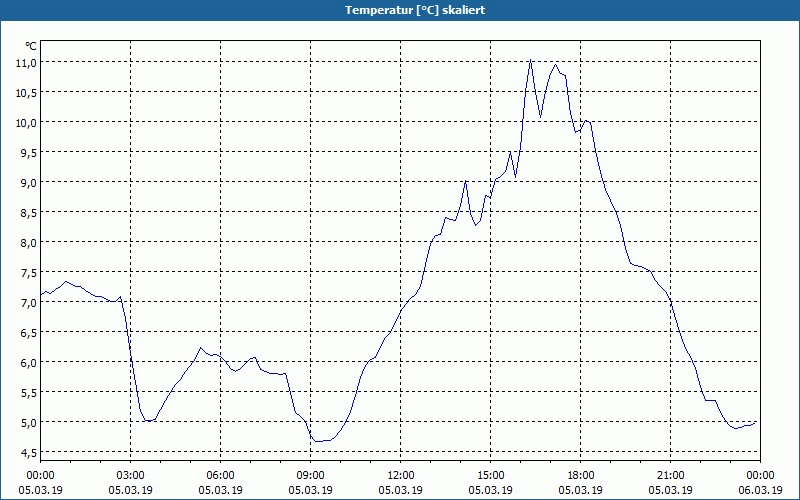Select the 10,0 y-axis label
The width and height of the screenshot is (800, 500).
click(x=27, y=122)
